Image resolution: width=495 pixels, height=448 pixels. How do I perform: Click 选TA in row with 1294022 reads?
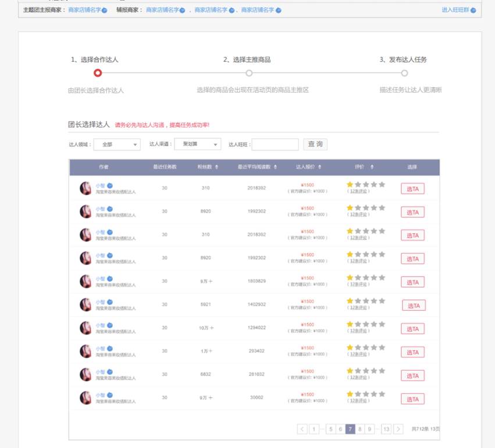(x=412, y=329)
